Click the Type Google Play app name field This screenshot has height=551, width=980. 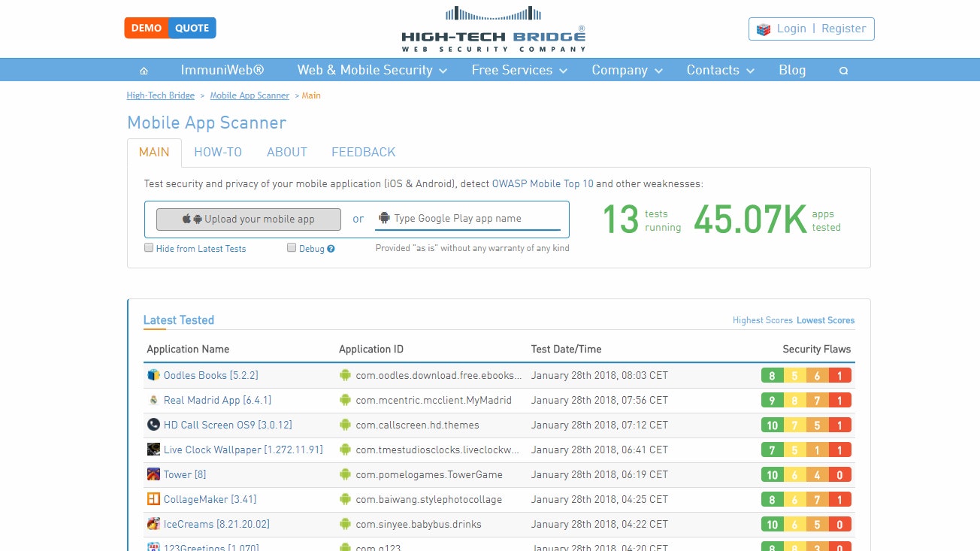tap(467, 219)
